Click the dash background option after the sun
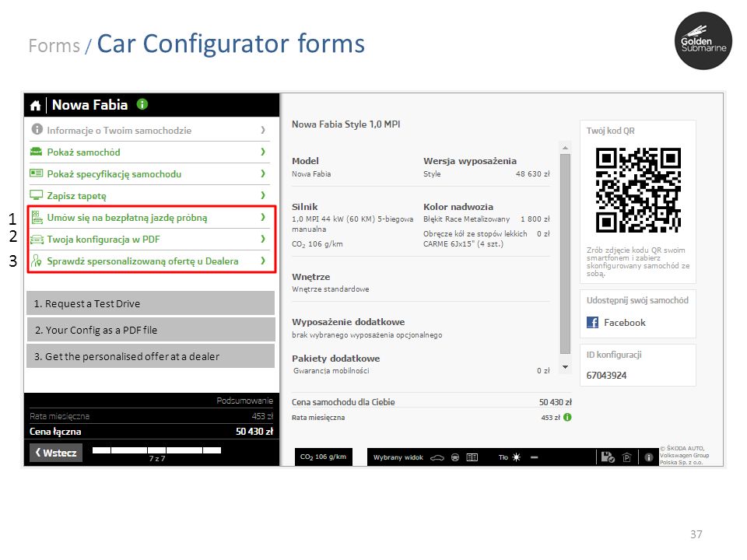The image size is (747, 560). pos(534,457)
